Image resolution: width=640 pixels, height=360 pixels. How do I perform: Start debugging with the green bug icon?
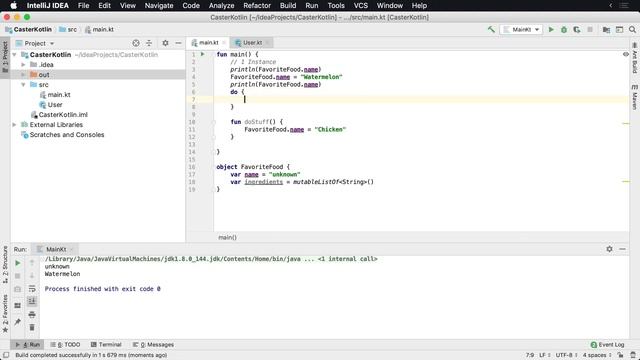(564, 29)
